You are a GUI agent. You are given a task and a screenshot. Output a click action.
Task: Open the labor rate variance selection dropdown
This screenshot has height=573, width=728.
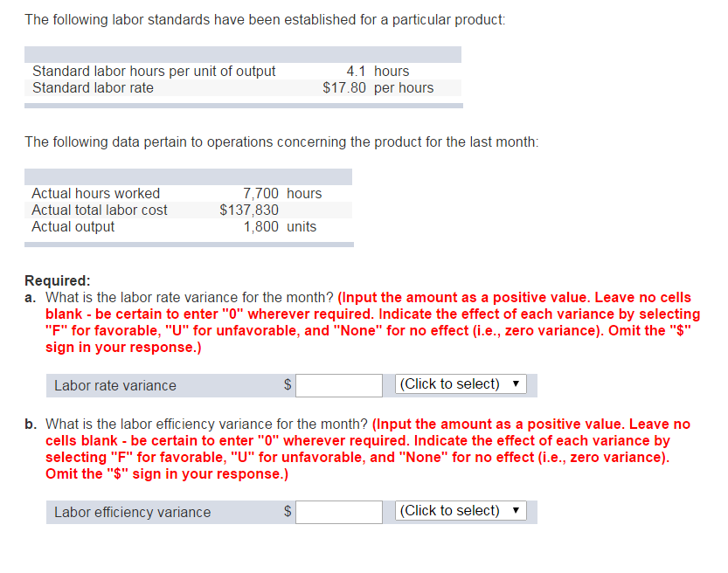(x=461, y=385)
